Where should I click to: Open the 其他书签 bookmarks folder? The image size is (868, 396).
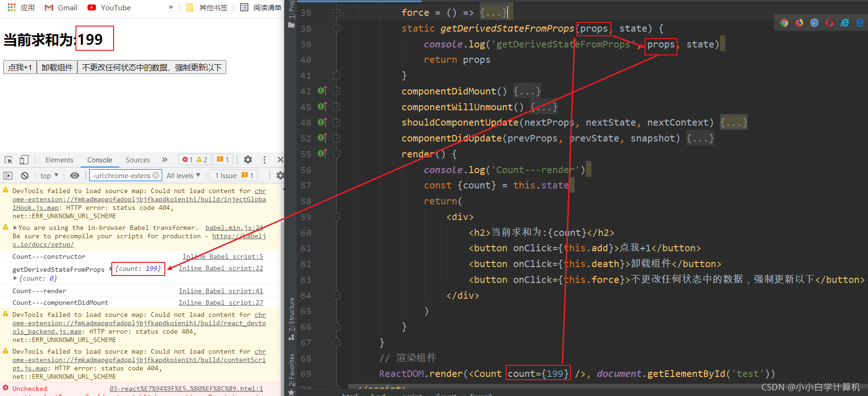click(207, 7)
